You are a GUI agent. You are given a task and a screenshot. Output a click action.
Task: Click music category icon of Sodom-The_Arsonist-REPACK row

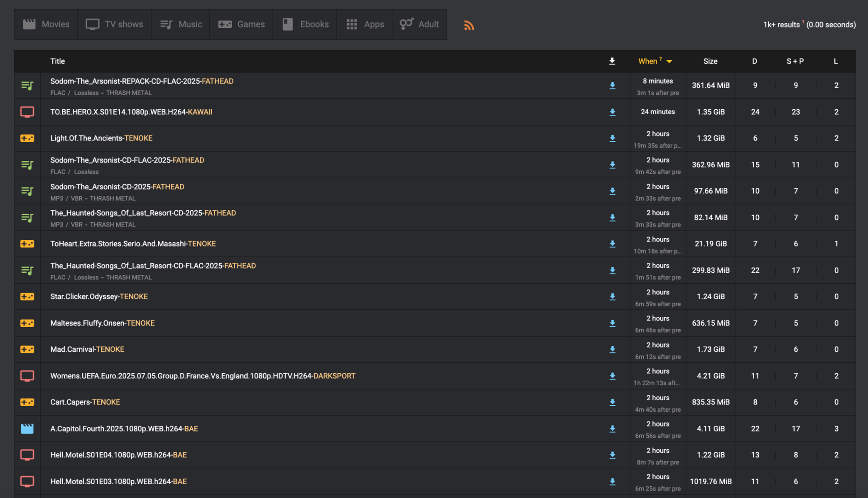click(x=27, y=86)
